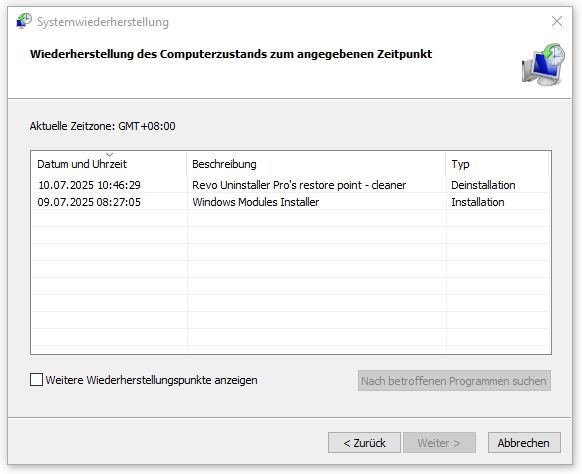Select restore point 10.07.2025 10:46:29
Image resolution: width=582 pixels, height=474 pixels.
89,185
